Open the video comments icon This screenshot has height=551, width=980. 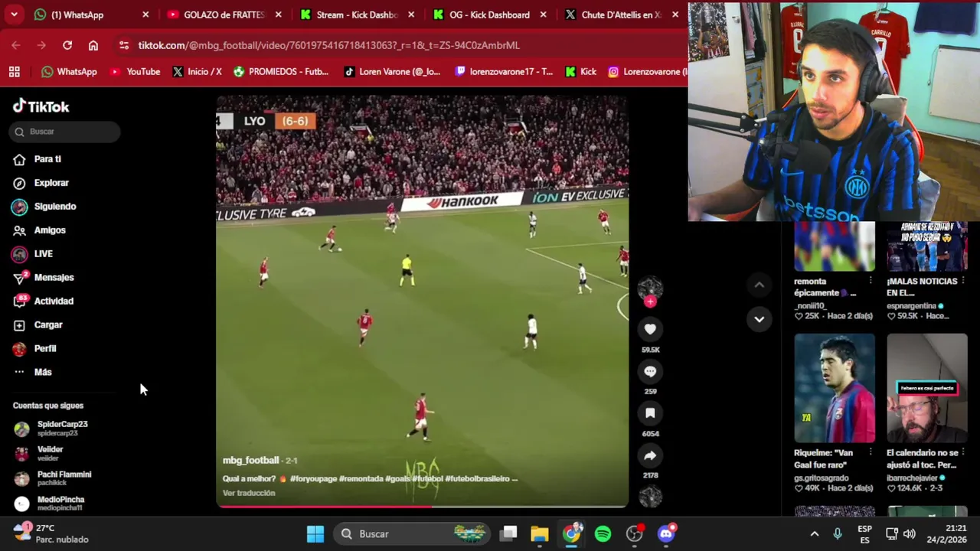pyautogui.click(x=650, y=371)
